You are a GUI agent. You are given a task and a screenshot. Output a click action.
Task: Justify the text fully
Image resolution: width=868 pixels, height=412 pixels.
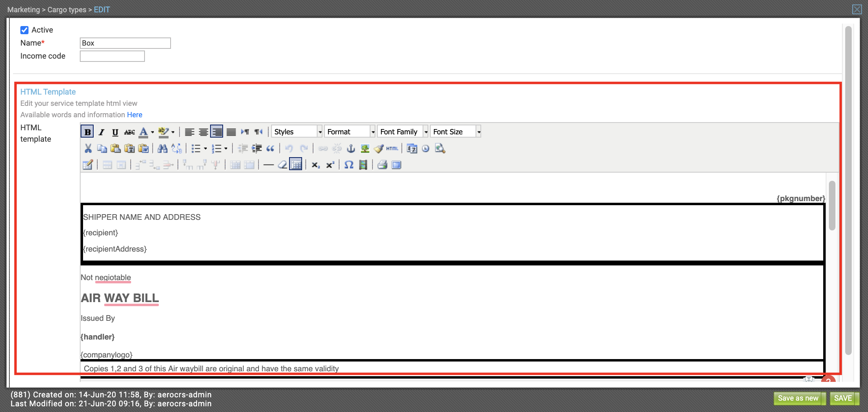[231, 131]
